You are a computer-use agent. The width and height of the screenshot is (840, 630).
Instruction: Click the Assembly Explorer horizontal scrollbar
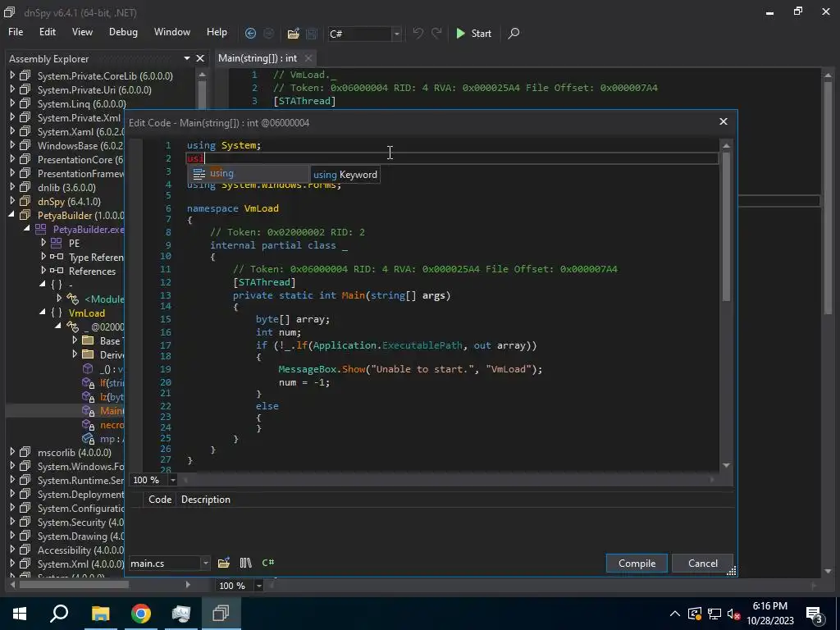(x=75, y=584)
